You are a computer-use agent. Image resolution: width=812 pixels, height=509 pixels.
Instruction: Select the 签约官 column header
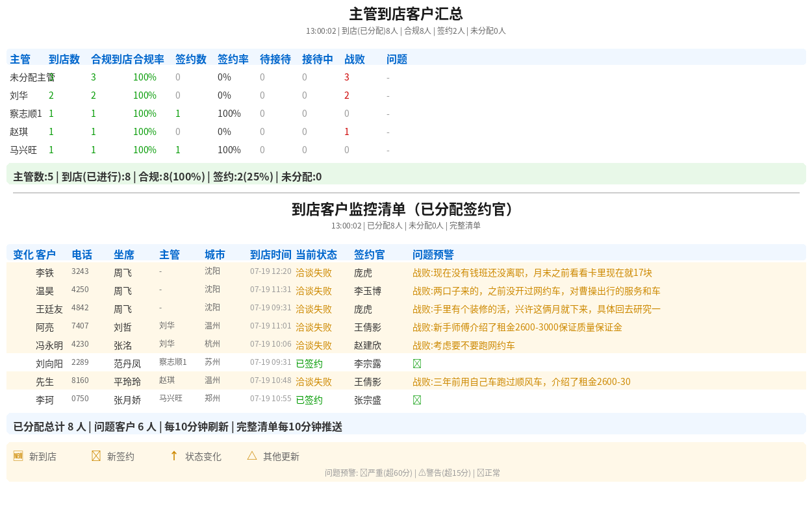pos(370,255)
